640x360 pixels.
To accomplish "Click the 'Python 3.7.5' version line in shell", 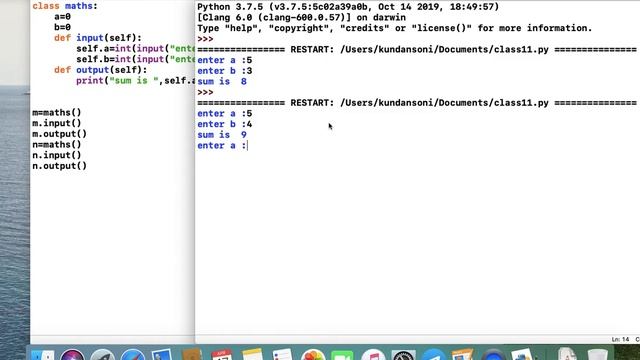I will pos(348,7).
